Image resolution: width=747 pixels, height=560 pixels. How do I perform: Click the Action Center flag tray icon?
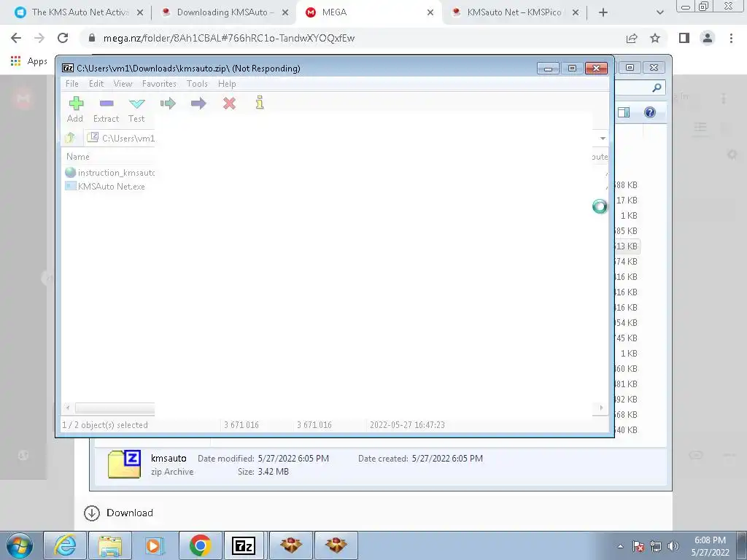click(638, 546)
